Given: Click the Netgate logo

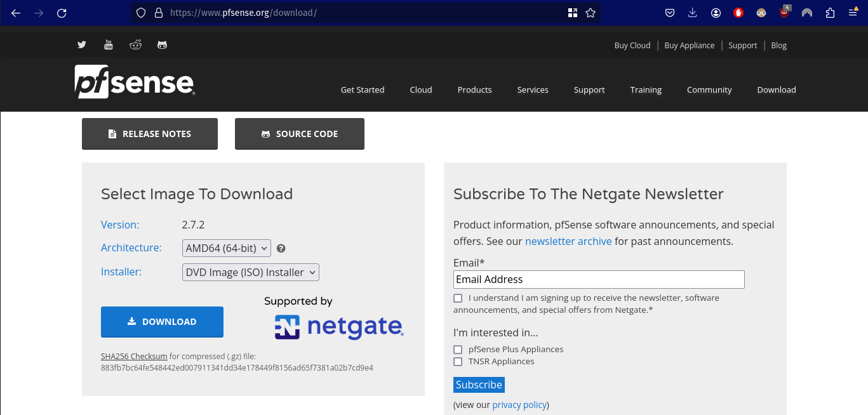Looking at the screenshot, I should [339, 327].
